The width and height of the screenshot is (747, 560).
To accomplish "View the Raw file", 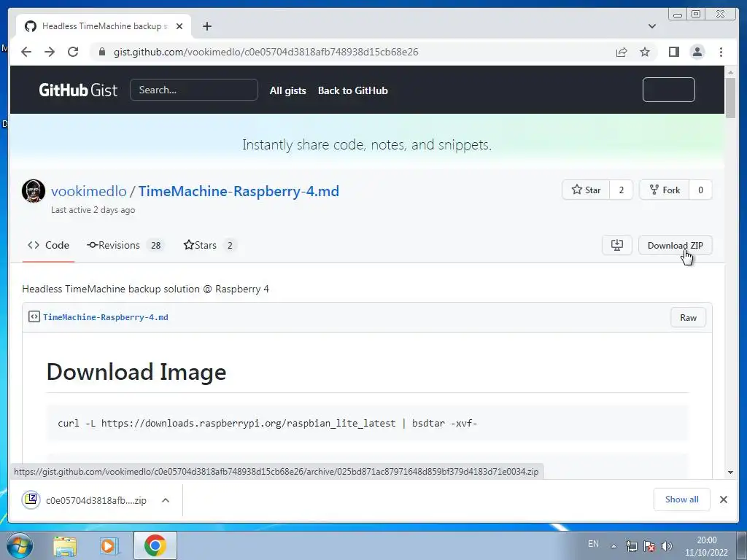I will [x=688, y=318].
